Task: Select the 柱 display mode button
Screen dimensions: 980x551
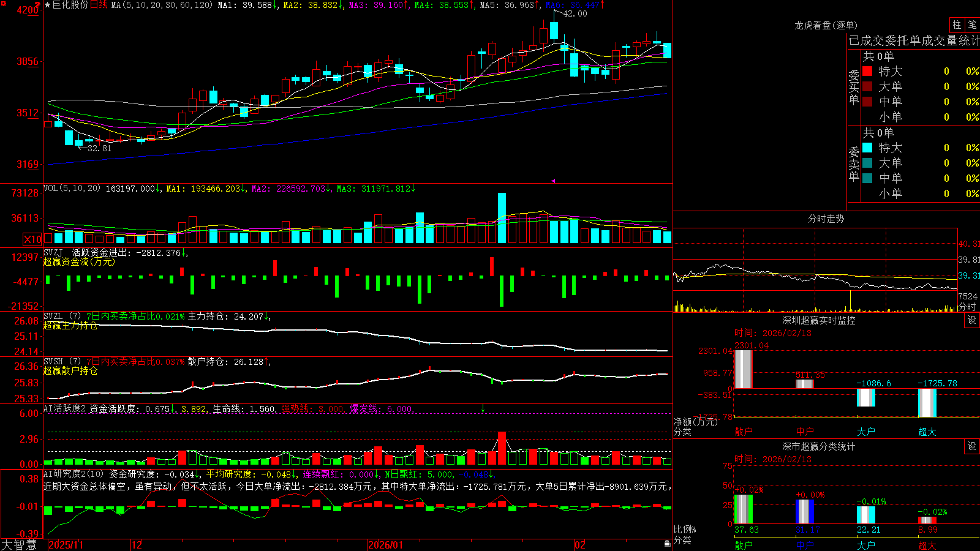Action: click(957, 25)
